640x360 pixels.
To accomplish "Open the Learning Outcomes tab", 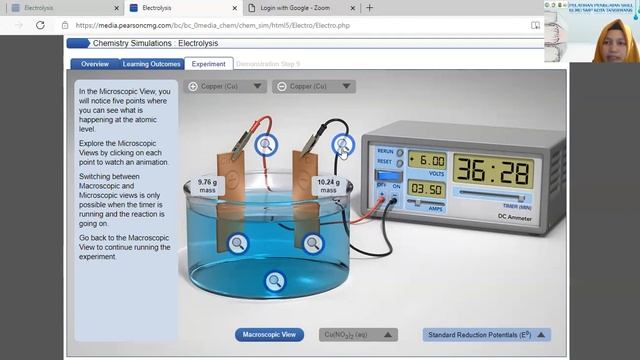I will tap(151, 64).
